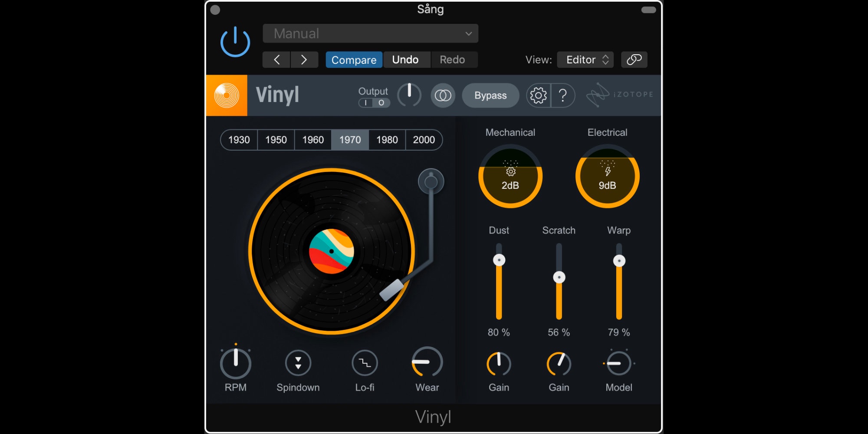Click the Warp slider handle
This screenshot has height=434, width=868.
coord(619,261)
